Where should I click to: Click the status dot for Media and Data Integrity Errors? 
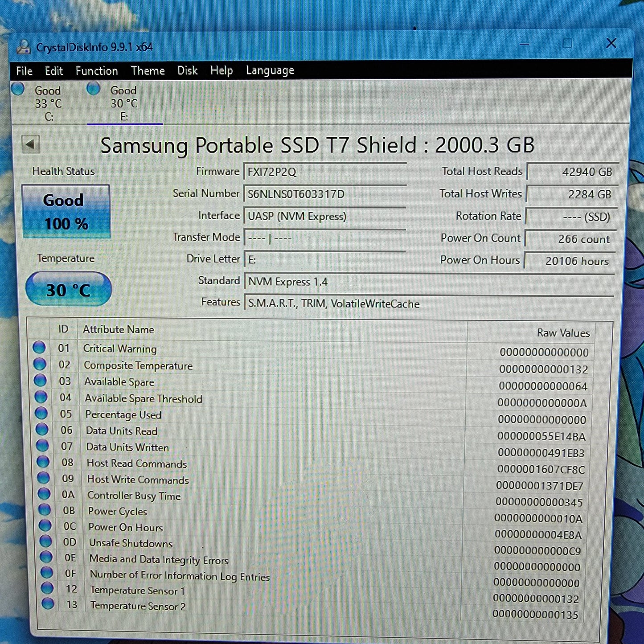tap(46, 557)
